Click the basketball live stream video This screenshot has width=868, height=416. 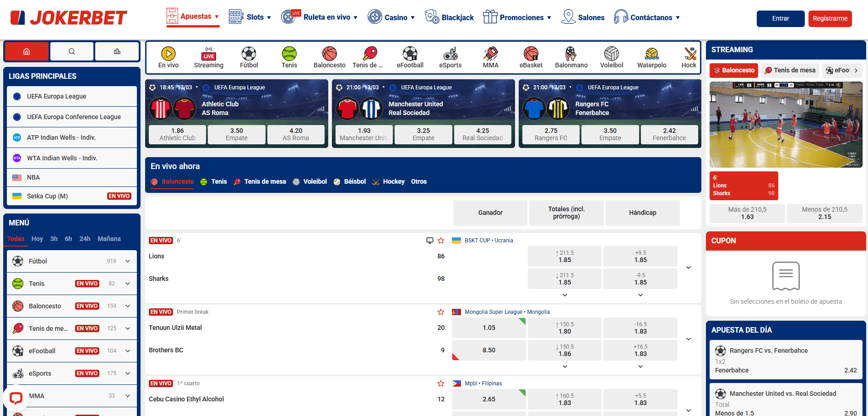pyautogui.click(x=786, y=125)
